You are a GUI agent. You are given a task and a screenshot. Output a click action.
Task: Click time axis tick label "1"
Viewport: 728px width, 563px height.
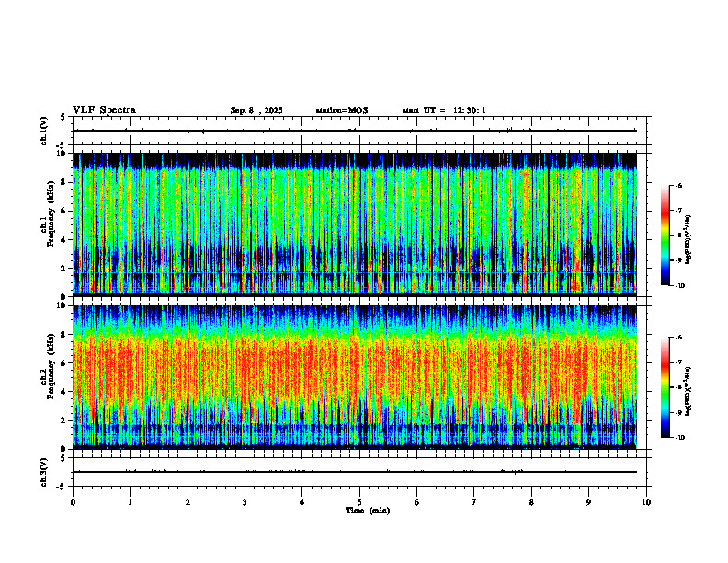(130, 502)
